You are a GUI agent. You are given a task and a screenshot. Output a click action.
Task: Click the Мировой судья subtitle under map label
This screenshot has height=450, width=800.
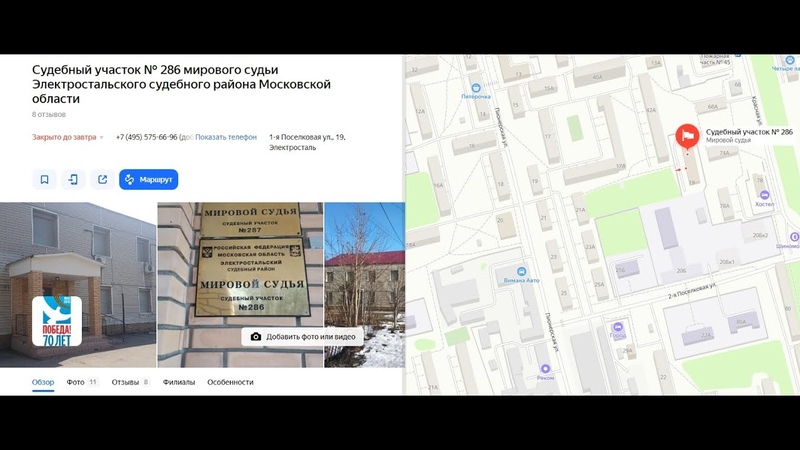pos(728,140)
